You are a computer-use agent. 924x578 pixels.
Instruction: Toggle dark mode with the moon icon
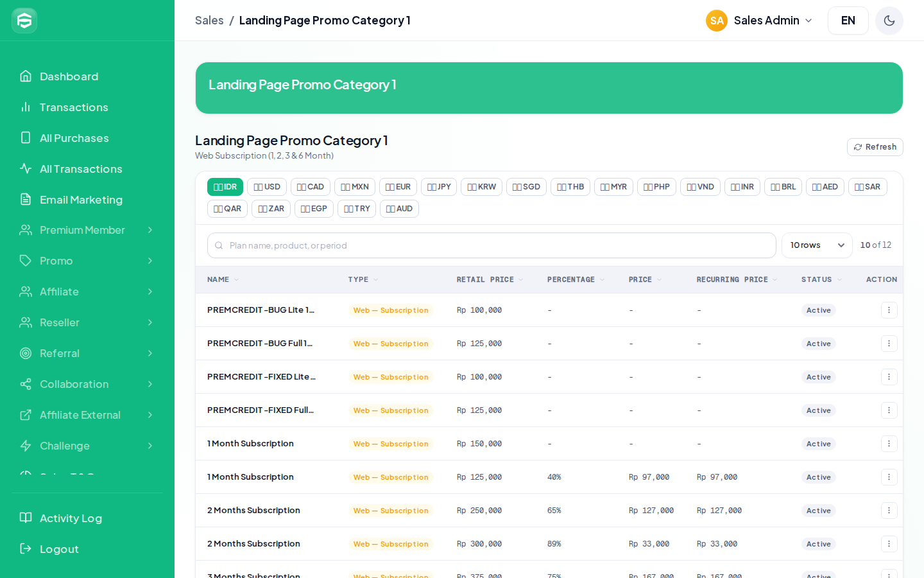889,21
